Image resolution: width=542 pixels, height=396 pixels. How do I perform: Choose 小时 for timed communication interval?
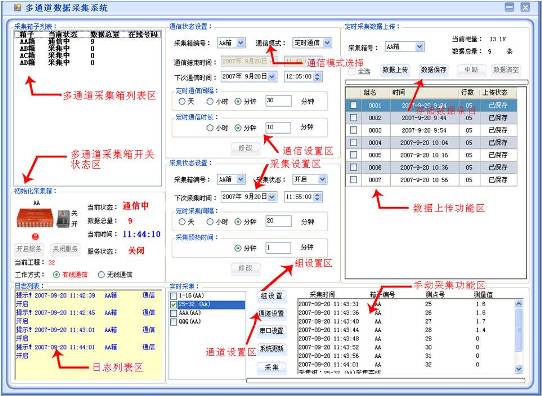coord(210,102)
